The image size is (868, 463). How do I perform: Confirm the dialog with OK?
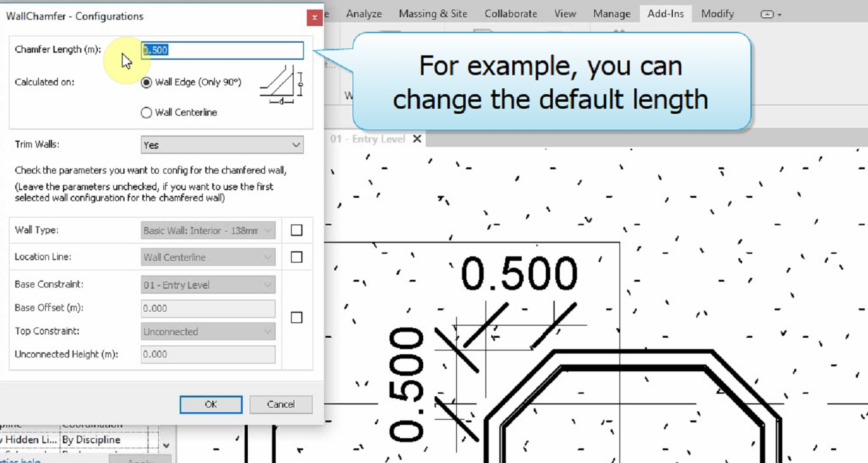211,404
